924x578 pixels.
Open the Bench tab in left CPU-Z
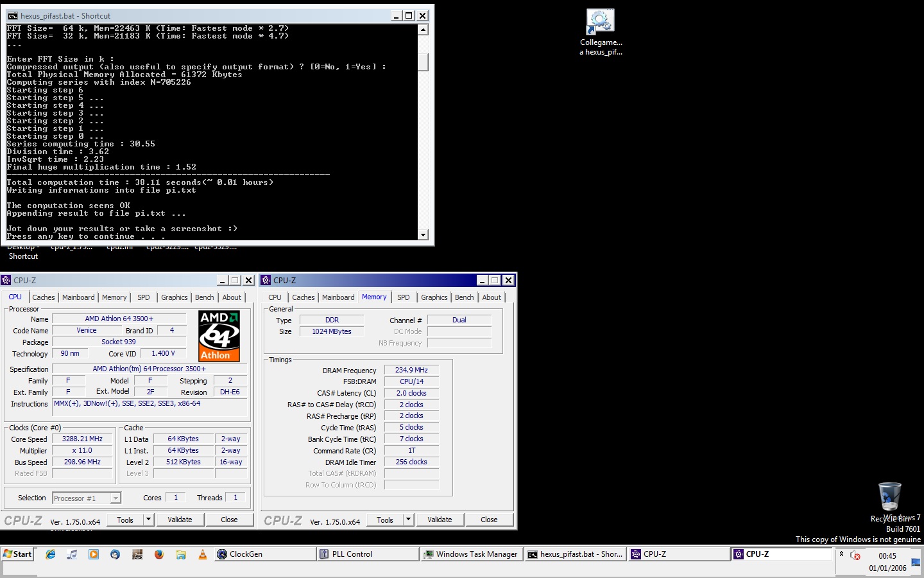205,297
